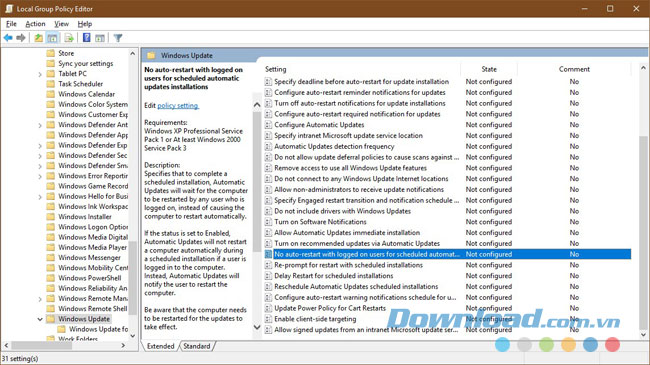Open the View menu
This screenshot has height=365, width=650.
click(61, 24)
